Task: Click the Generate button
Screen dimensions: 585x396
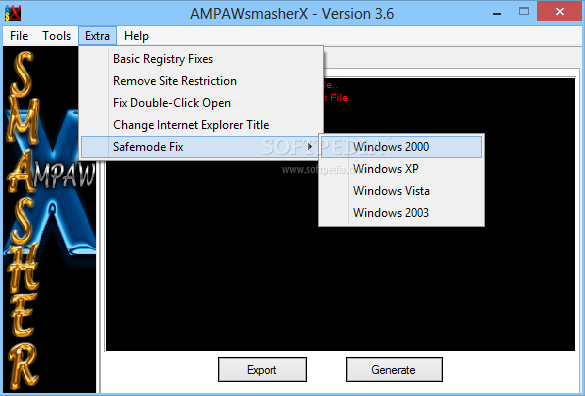Action: coord(394,370)
